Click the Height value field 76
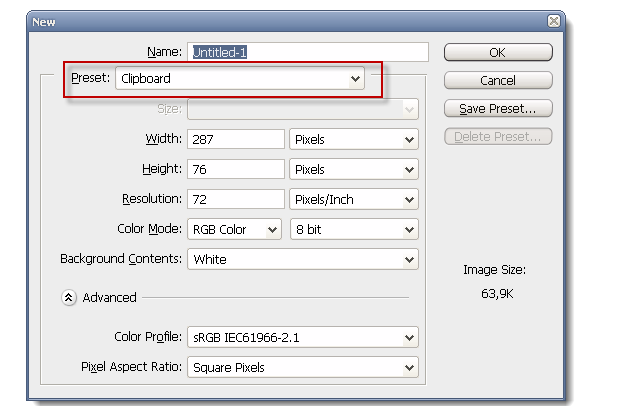 (x=236, y=169)
